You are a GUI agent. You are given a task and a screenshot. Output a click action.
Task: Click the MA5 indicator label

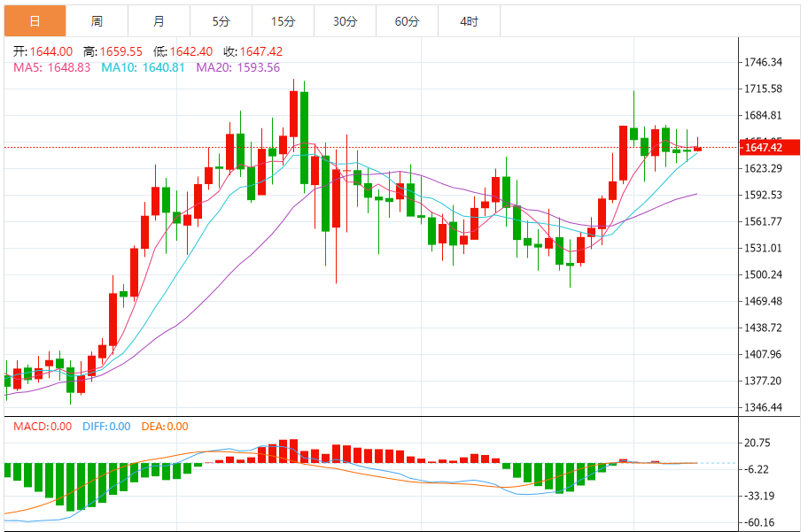click(52, 67)
